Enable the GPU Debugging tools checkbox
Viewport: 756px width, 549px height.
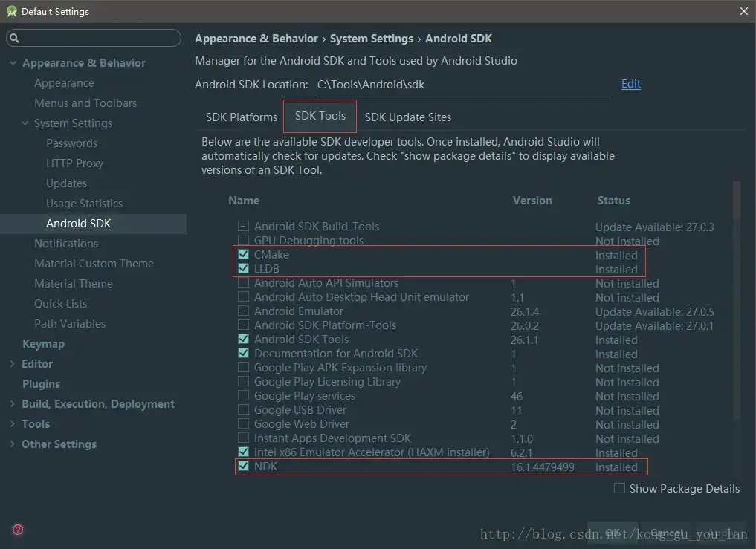point(244,240)
